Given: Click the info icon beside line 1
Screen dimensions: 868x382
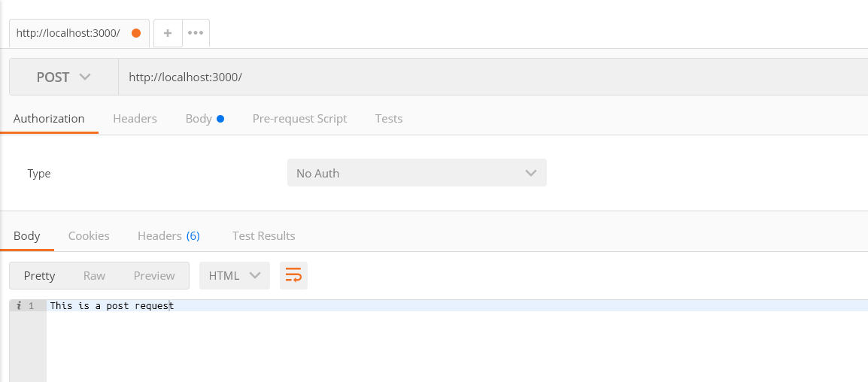Looking at the screenshot, I should point(19,305).
